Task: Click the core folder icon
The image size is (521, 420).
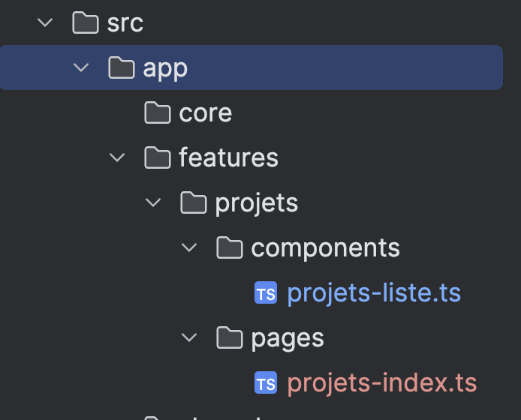Action: pos(158,113)
